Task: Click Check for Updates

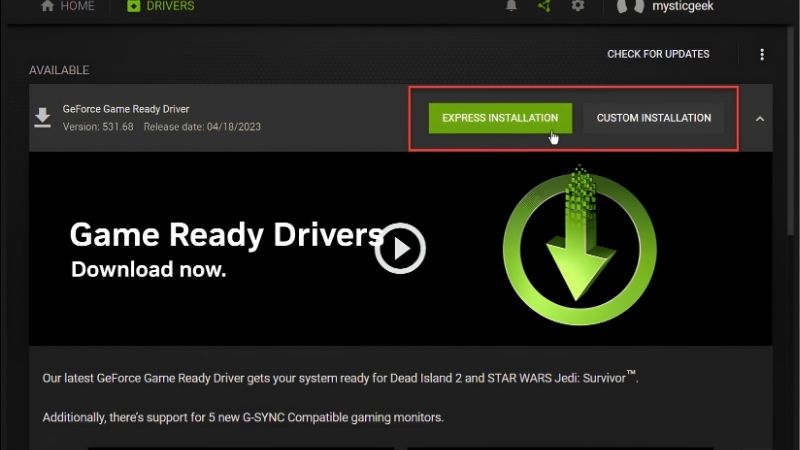Action: click(658, 54)
